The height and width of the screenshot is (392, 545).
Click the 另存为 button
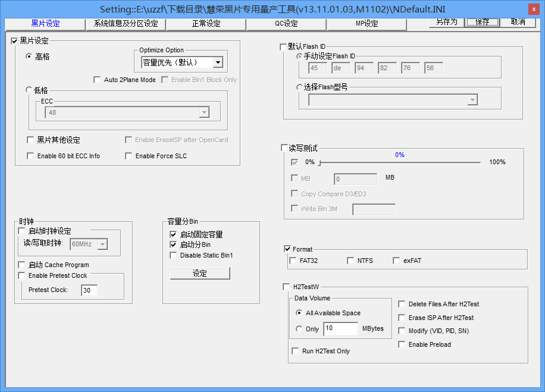click(x=447, y=22)
